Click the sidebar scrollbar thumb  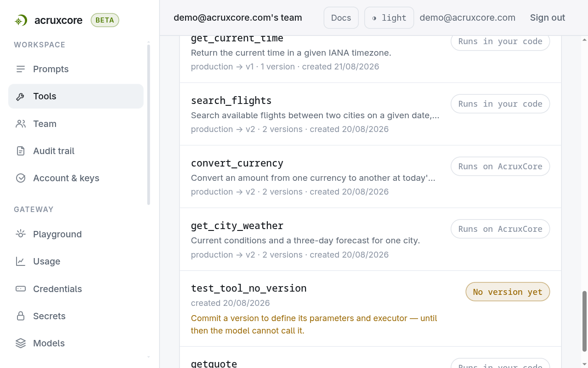[x=148, y=125]
